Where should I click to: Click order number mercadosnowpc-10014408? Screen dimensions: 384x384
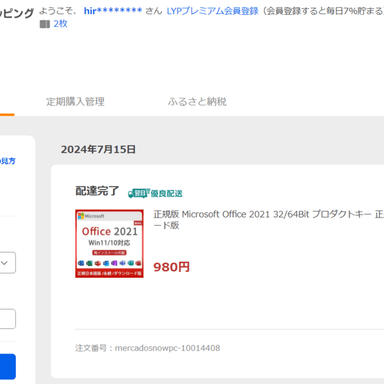pos(167,348)
